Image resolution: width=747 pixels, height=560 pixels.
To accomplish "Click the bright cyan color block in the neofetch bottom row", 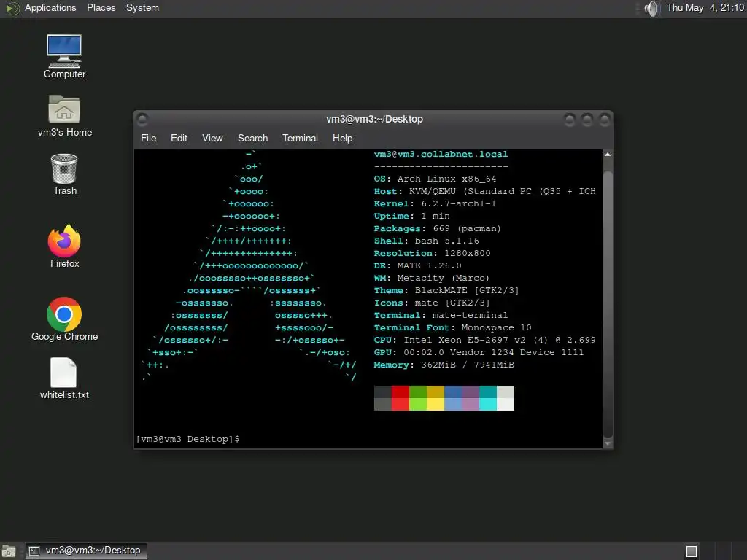I will pos(488,404).
